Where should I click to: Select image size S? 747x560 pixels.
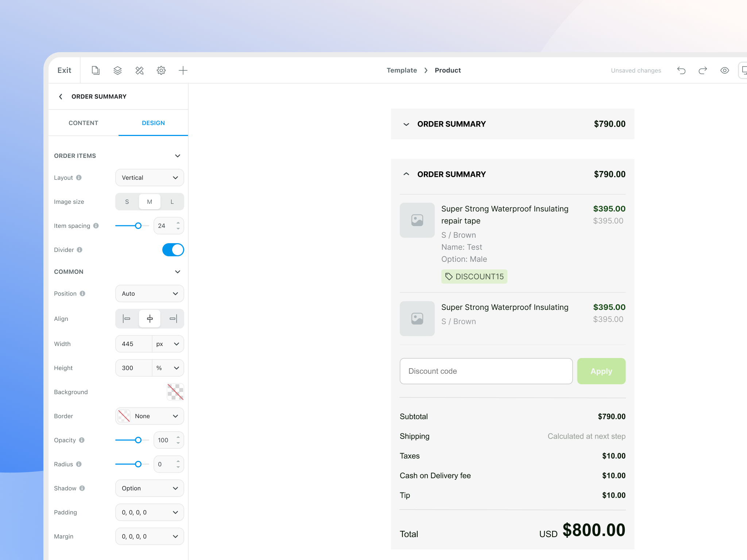click(127, 202)
